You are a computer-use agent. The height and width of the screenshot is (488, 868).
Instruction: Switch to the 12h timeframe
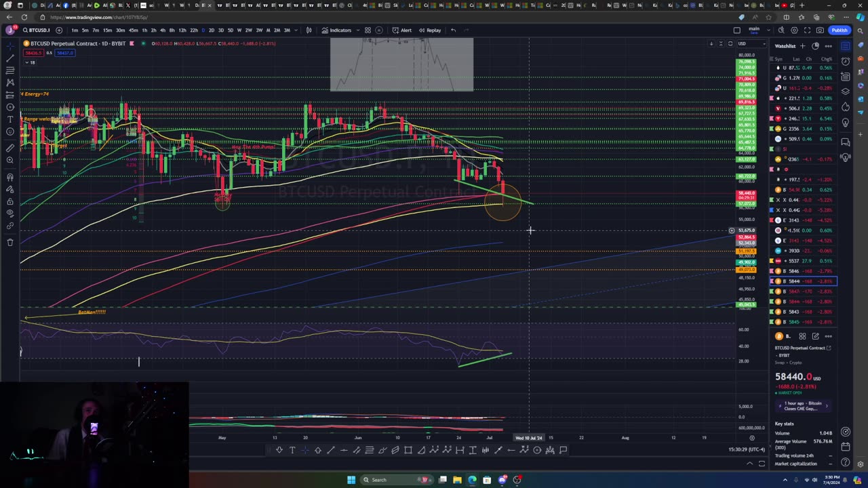coord(182,30)
